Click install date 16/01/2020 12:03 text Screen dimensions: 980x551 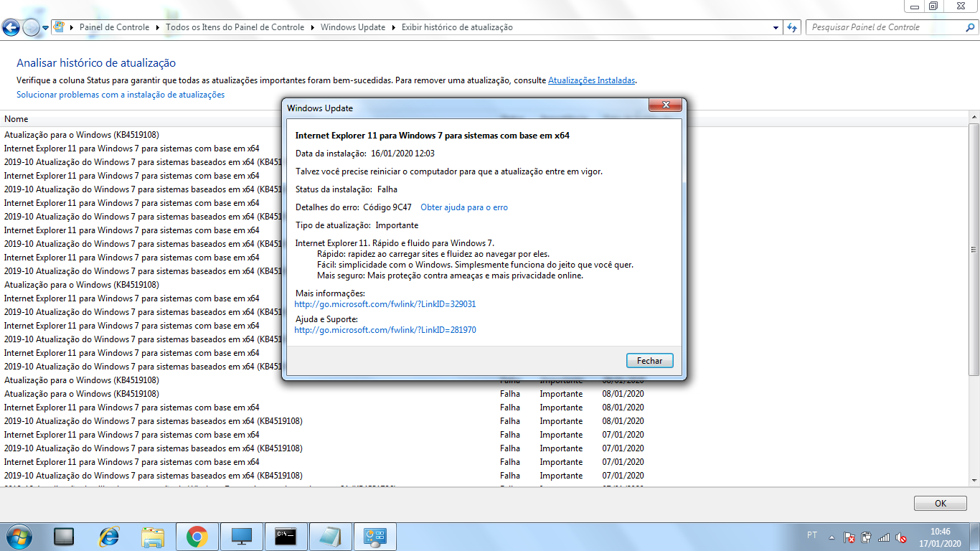[402, 154]
